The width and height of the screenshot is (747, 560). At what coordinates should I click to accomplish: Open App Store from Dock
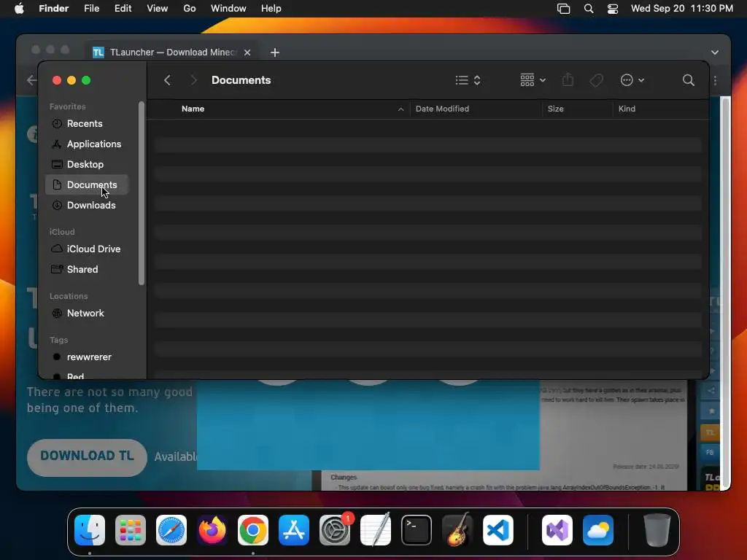pyautogui.click(x=294, y=530)
